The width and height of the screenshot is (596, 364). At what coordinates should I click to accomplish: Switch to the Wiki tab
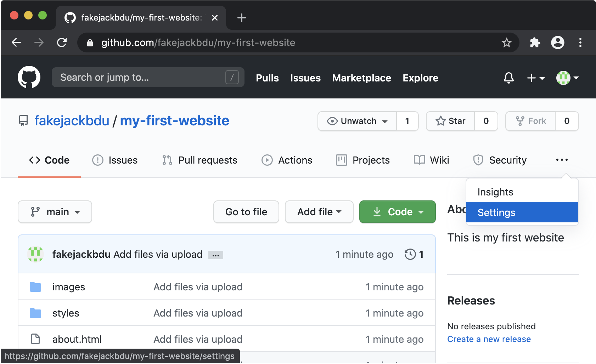(431, 160)
